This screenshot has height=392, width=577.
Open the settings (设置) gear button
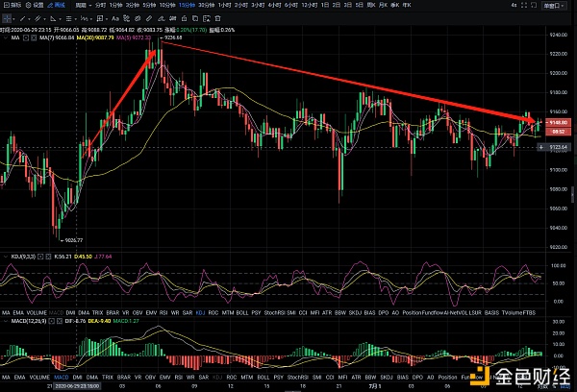click(35, 5)
